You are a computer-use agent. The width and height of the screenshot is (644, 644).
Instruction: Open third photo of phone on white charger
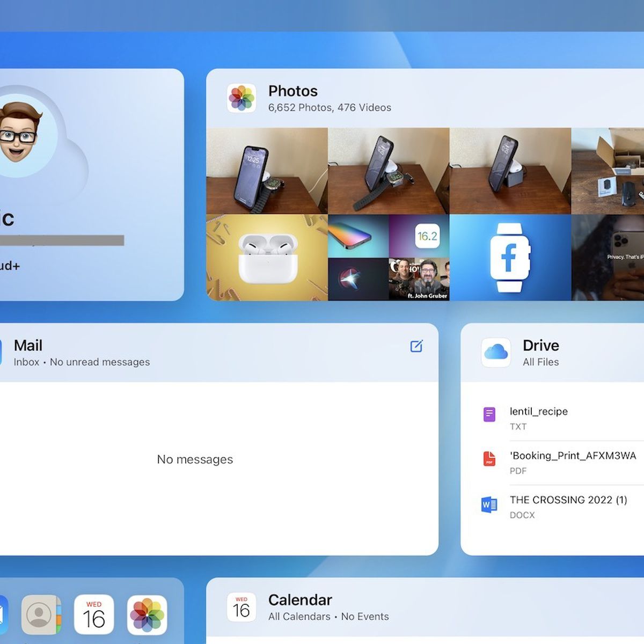(510, 171)
